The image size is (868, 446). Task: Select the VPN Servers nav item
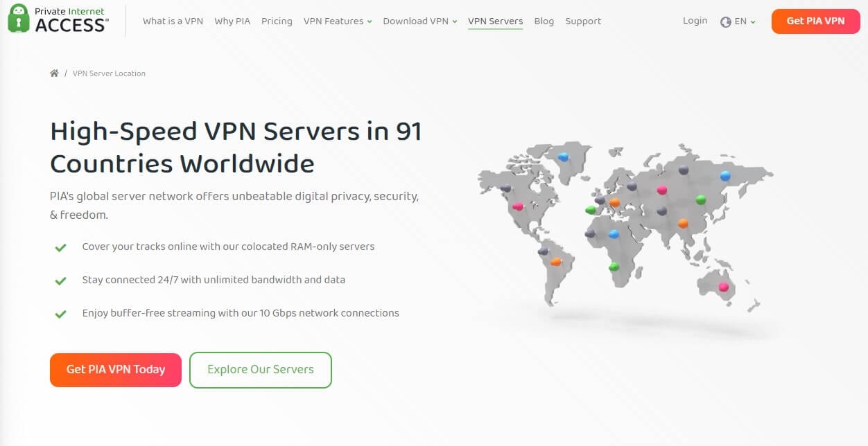495,21
